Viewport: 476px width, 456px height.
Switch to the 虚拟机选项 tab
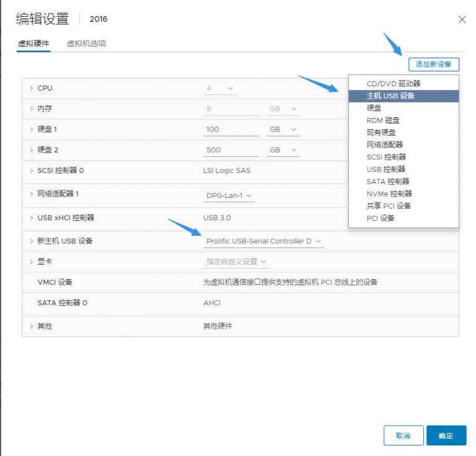(86, 43)
